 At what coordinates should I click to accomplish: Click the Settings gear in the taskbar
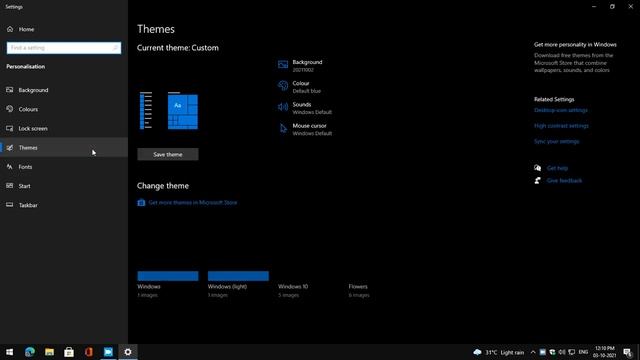[128, 352]
